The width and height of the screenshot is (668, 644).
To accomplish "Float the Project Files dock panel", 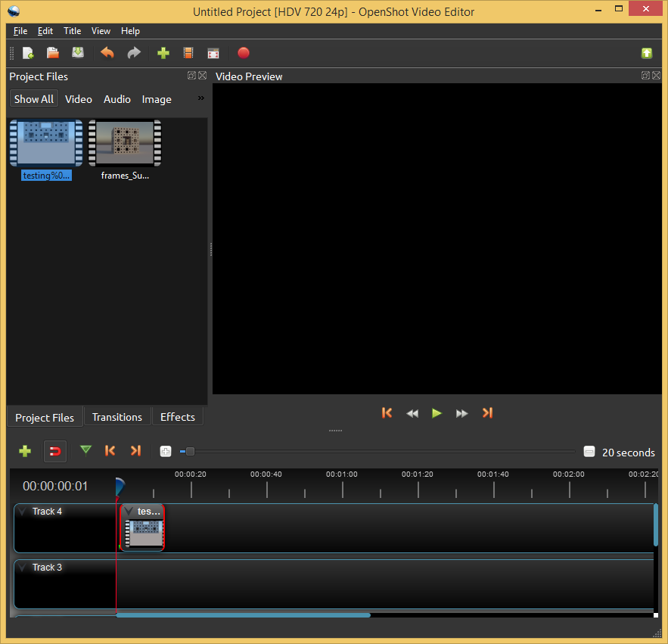I will tap(191, 76).
